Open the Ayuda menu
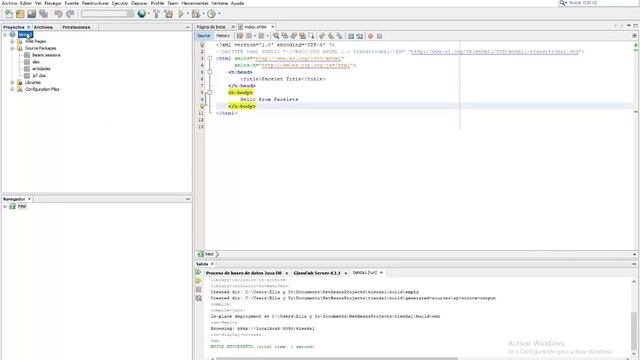 [237, 3]
